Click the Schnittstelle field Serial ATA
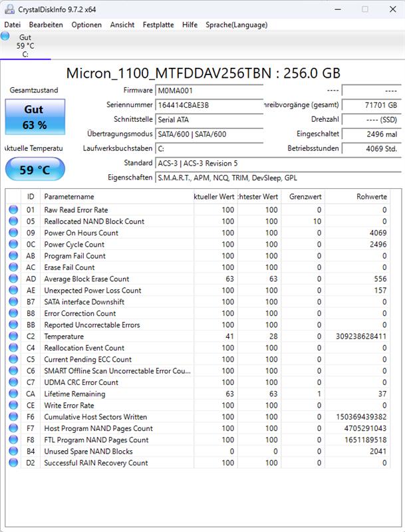405x532 pixels. [209, 120]
